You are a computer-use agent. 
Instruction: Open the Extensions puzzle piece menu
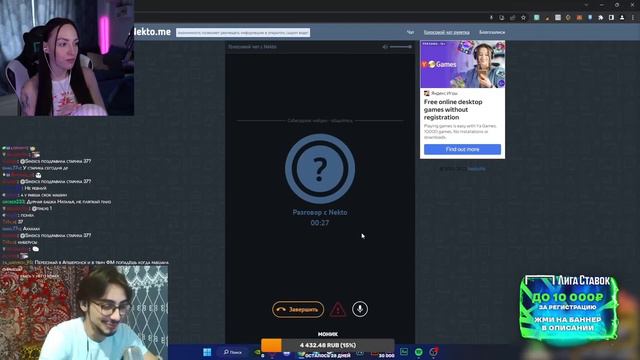[601, 18]
